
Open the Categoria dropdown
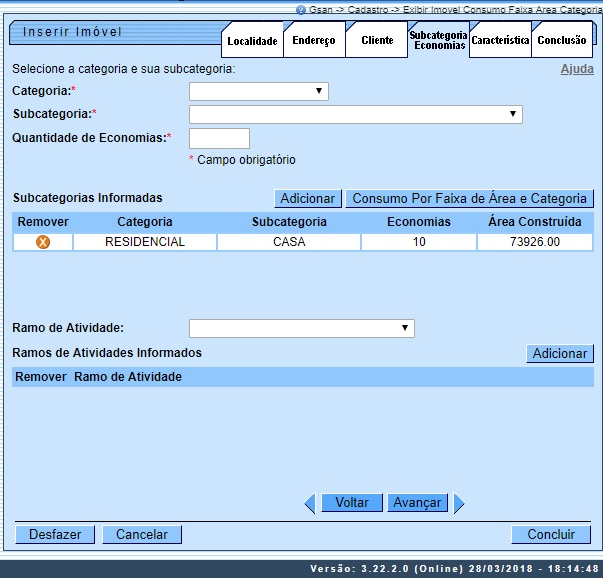point(259,91)
